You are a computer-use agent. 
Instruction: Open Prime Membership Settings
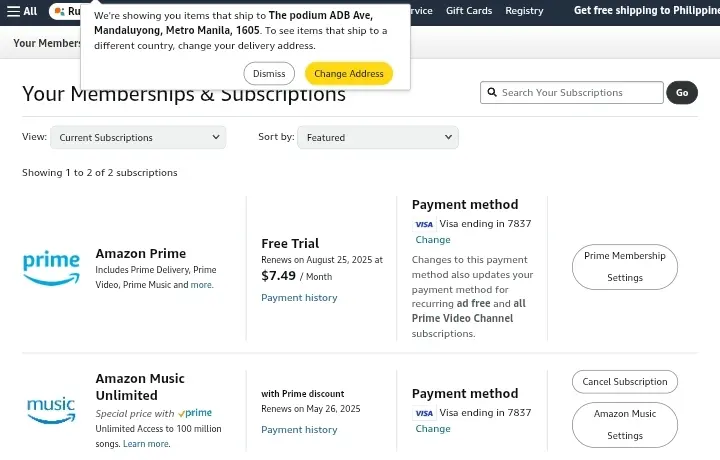click(x=624, y=267)
